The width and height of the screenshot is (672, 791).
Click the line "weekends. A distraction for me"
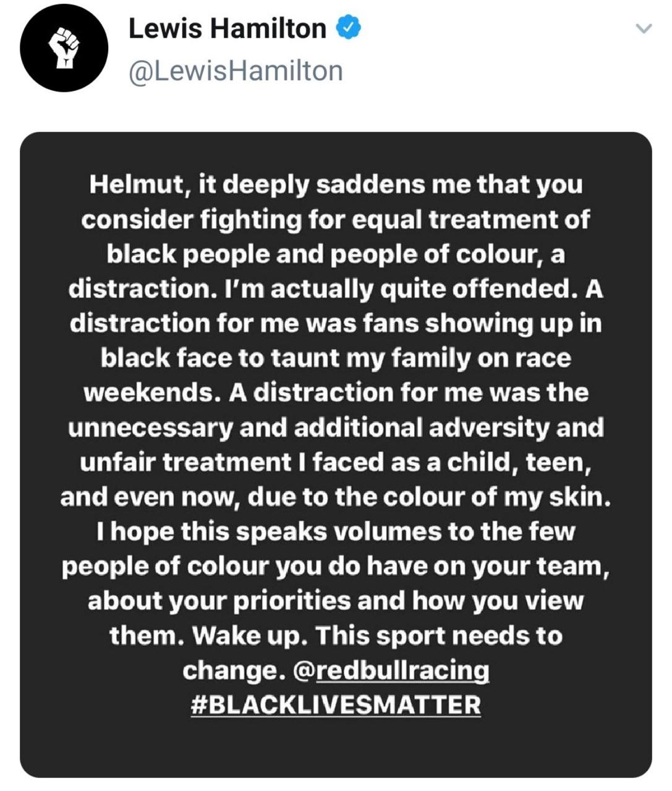click(x=336, y=393)
